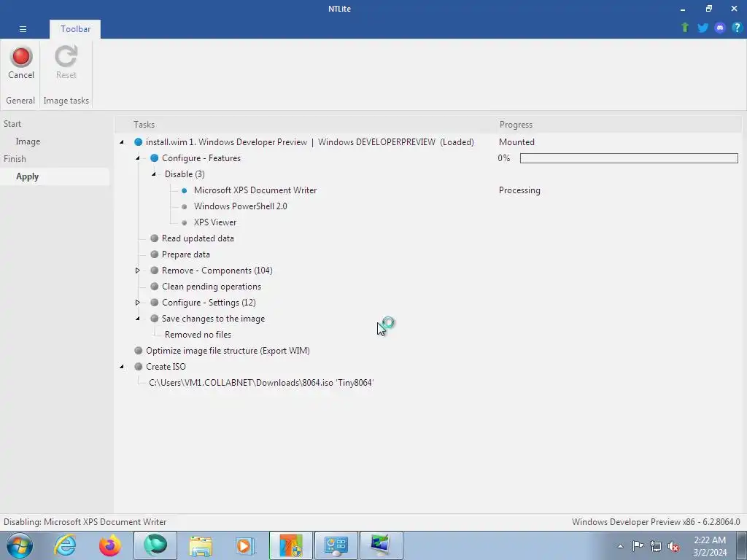The height and width of the screenshot is (560, 747).
Task: Click the status dot beside Configure - Features
Action: point(155,158)
